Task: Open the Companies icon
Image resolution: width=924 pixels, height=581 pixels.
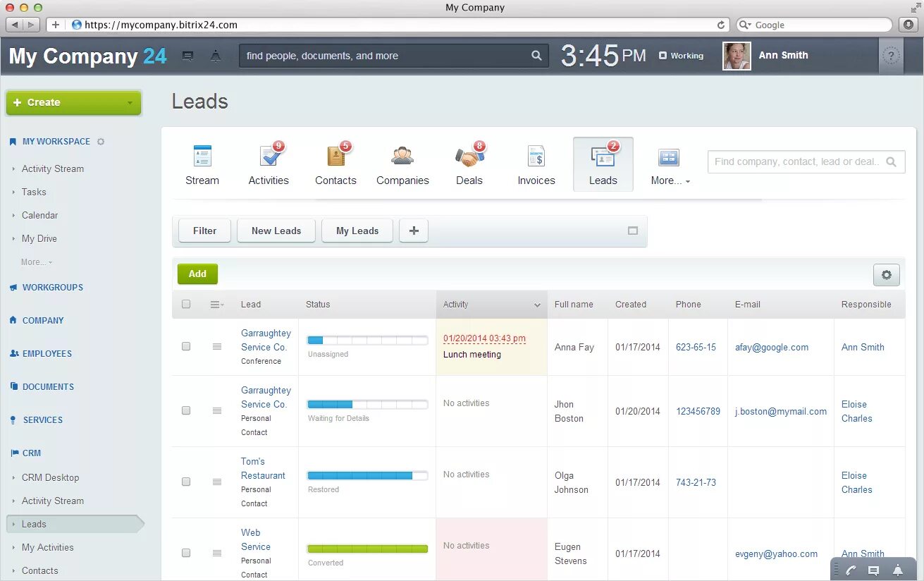Action: 402,156
